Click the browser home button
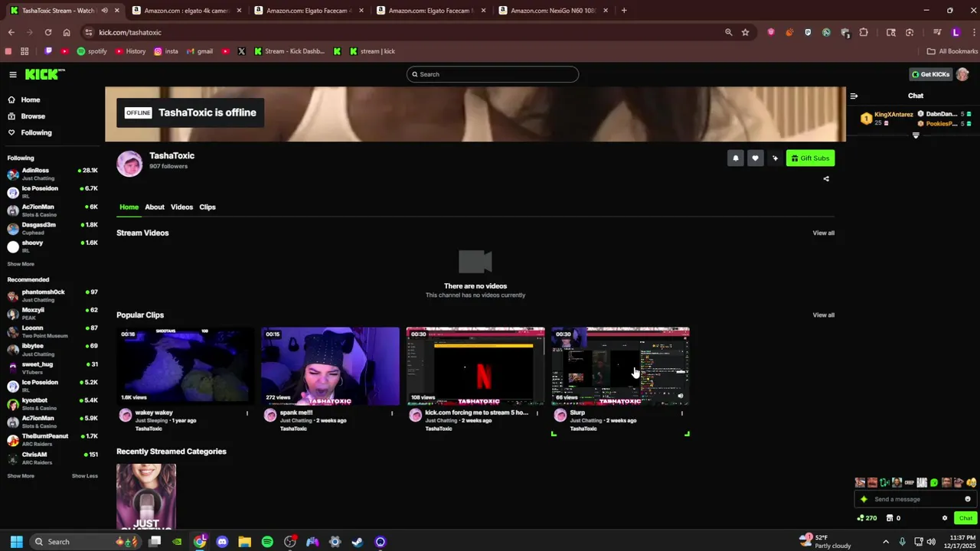 tap(67, 32)
